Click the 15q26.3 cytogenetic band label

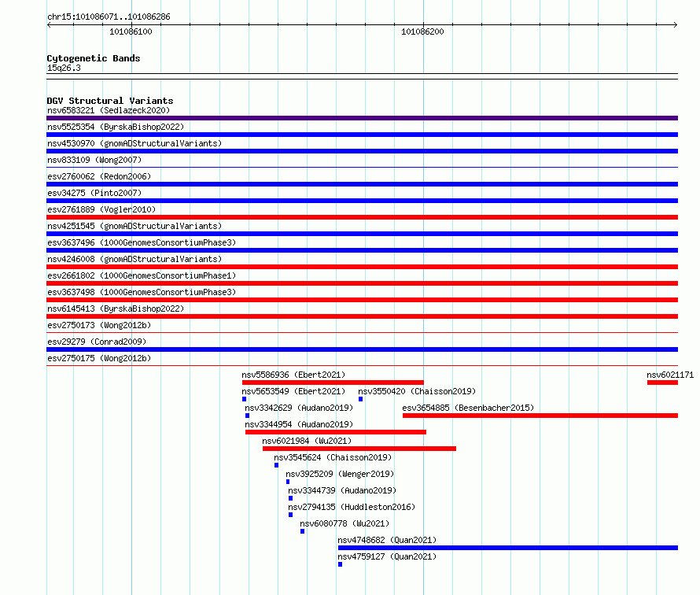[x=64, y=68]
